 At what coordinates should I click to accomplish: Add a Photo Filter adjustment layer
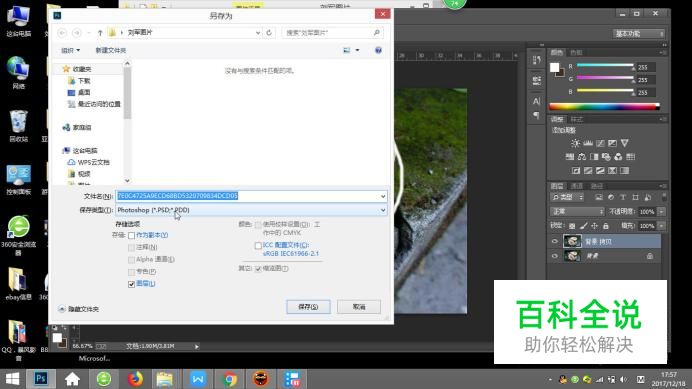[x=606, y=157]
